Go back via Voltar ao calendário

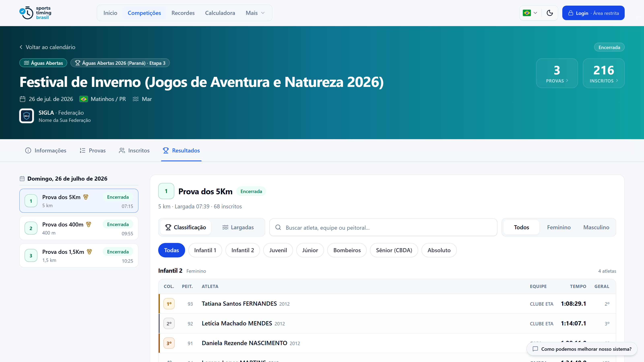click(47, 47)
